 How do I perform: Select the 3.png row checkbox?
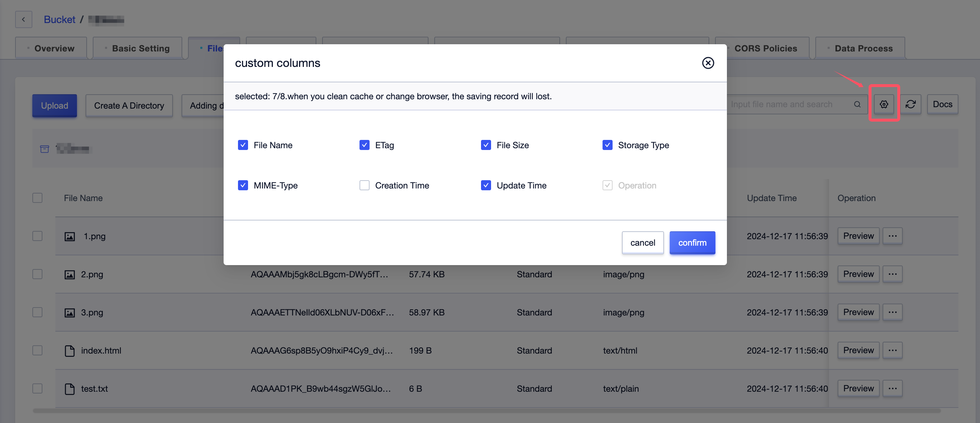37,312
